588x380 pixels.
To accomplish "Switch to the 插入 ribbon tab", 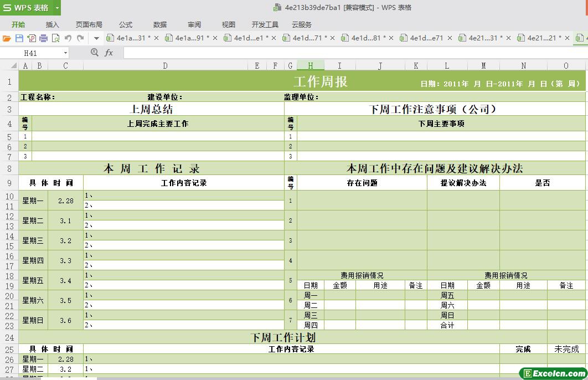I will click(x=52, y=24).
